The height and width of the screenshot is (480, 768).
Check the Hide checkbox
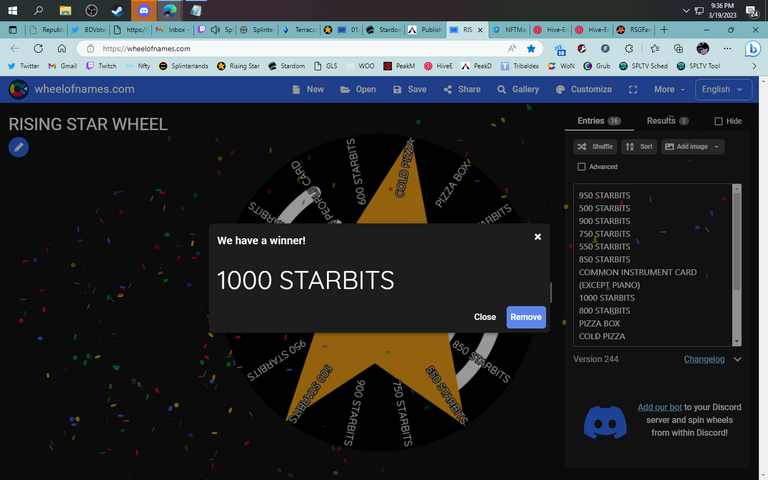718,121
